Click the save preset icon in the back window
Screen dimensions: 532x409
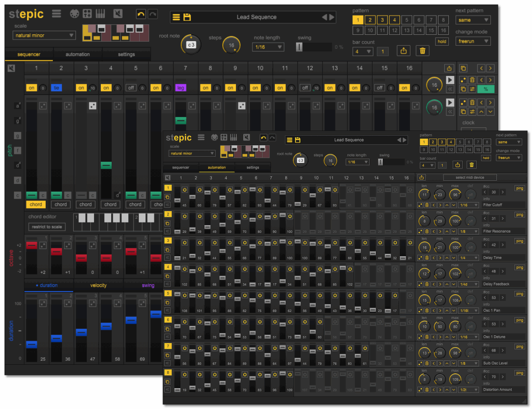(x=187, y=17)
